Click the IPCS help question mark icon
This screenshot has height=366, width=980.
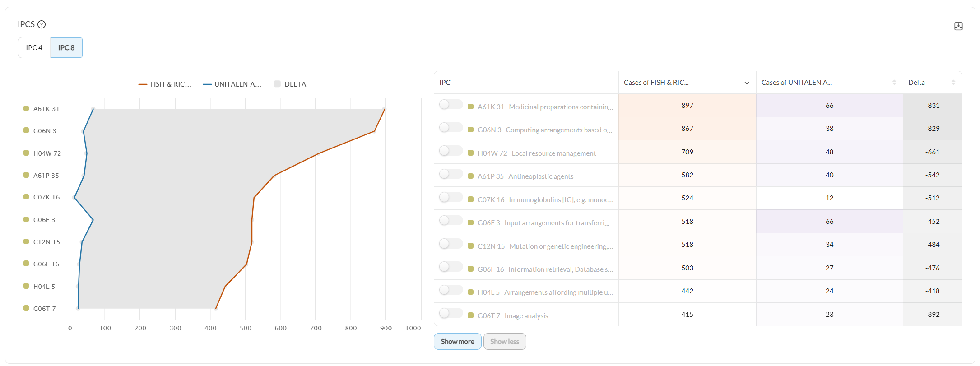pos(42,24)
